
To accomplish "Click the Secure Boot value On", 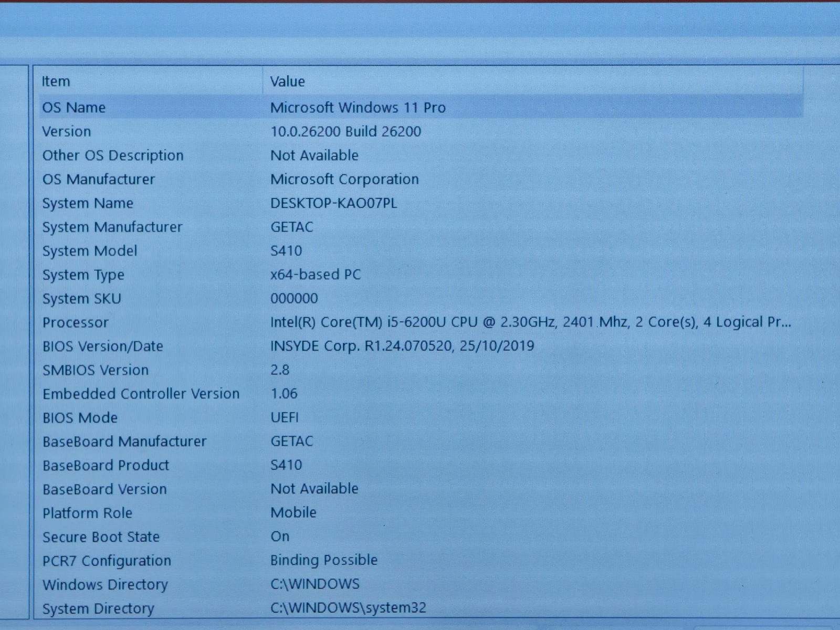I will tap(280, 537).
